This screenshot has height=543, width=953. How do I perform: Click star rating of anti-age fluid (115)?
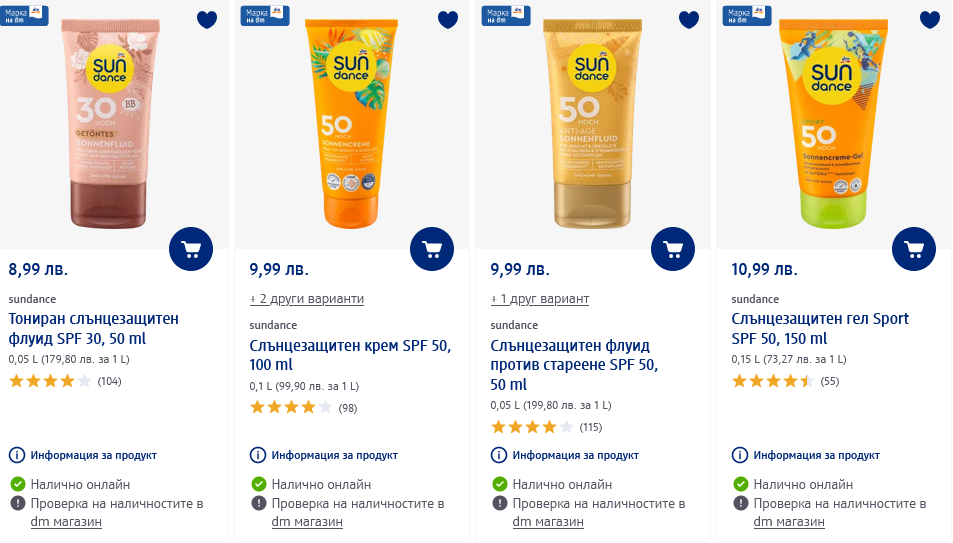pyautogui.click(x=532, y=427)
